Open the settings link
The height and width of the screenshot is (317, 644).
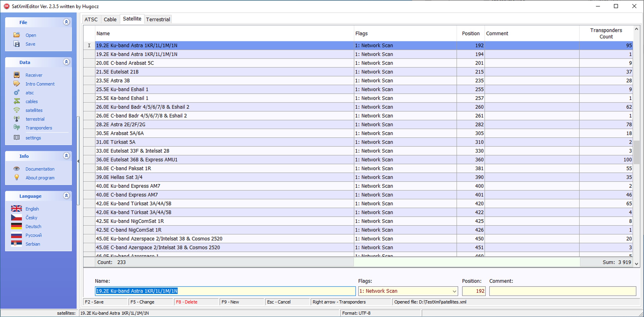(x=33, y=138)
